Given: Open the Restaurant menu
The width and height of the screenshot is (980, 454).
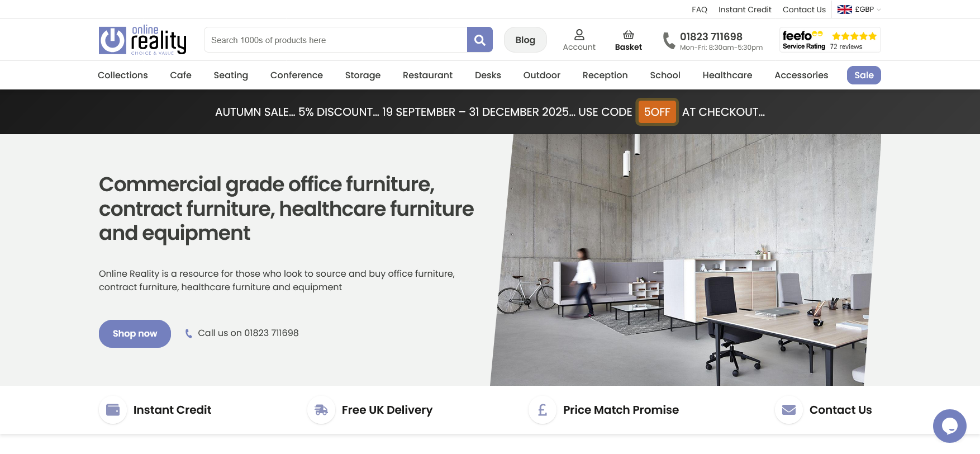Looking at the screenshot, I should pyautogui.click(x=427, y=75).
